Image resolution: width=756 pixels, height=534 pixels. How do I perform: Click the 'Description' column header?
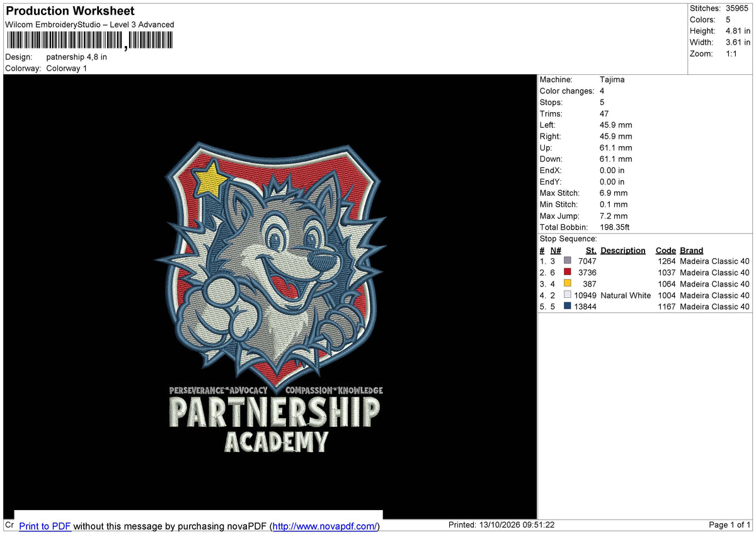coord(623,250)
